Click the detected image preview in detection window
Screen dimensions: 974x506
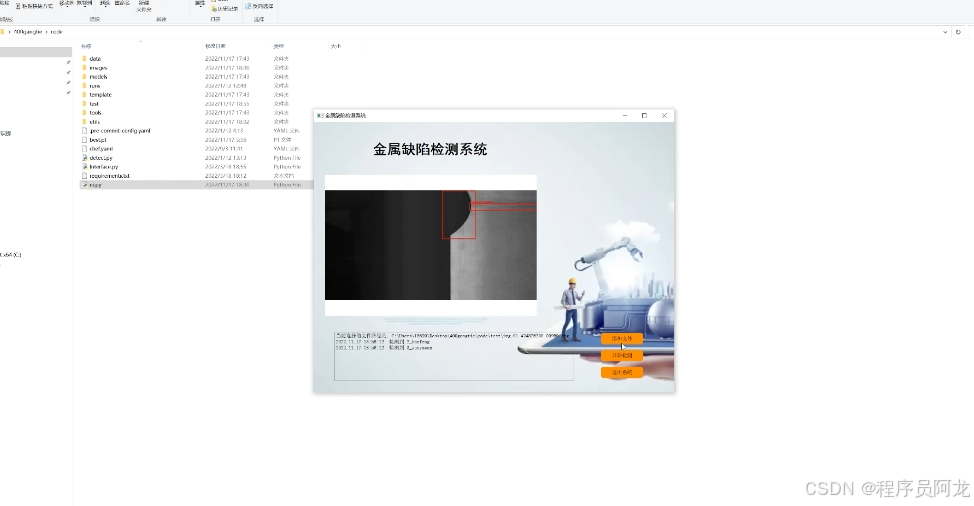[x=430, y=245]
